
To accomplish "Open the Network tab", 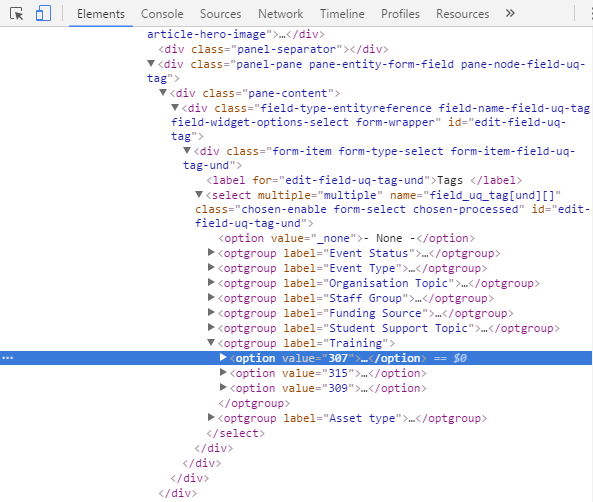I will click(280, 14).
